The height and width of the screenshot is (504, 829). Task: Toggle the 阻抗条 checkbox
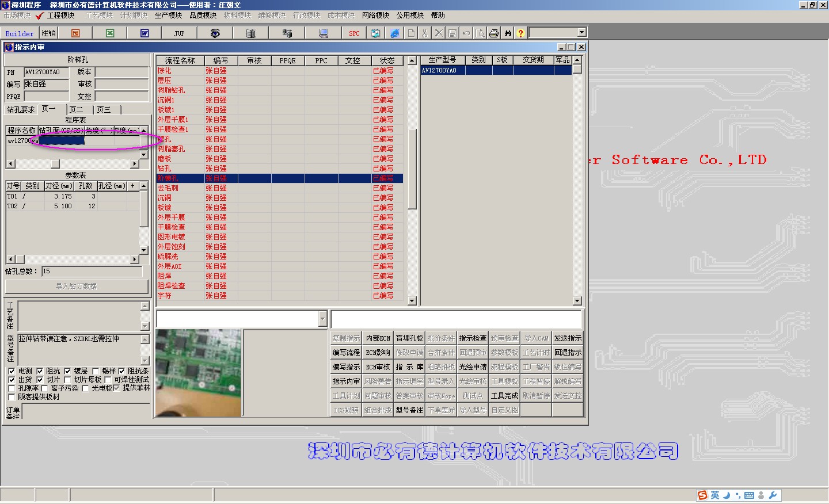(121, 371)
